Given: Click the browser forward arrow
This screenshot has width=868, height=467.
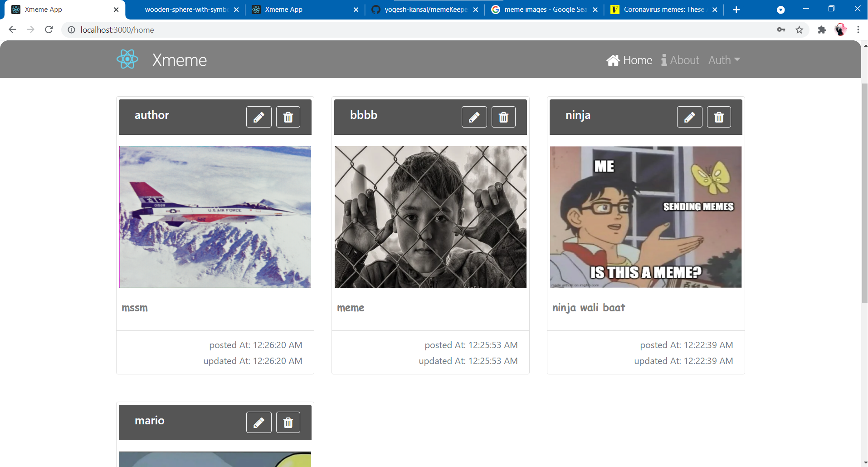Looking at the screenshot, I should (x=30, y=29).
